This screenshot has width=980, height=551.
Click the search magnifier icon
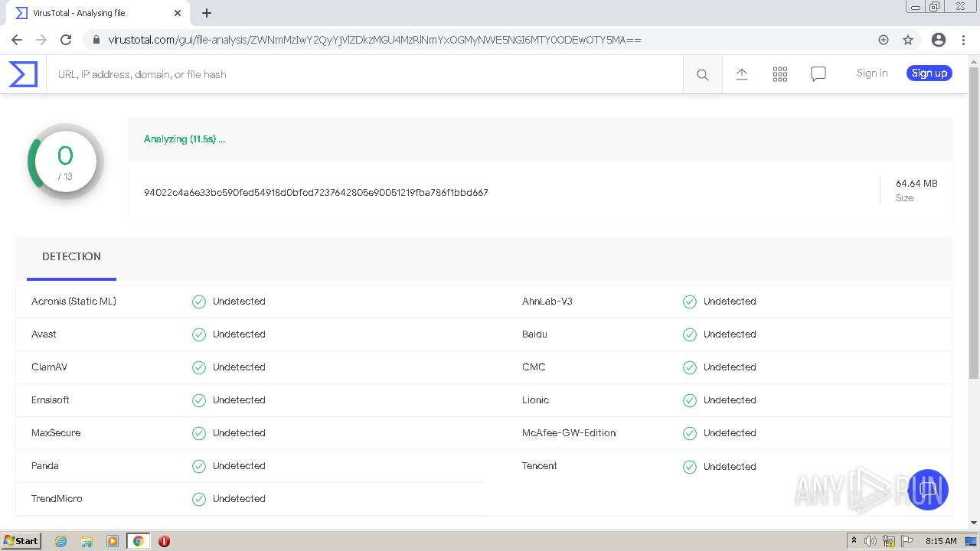pyautogui.click(x=702, y=74)
